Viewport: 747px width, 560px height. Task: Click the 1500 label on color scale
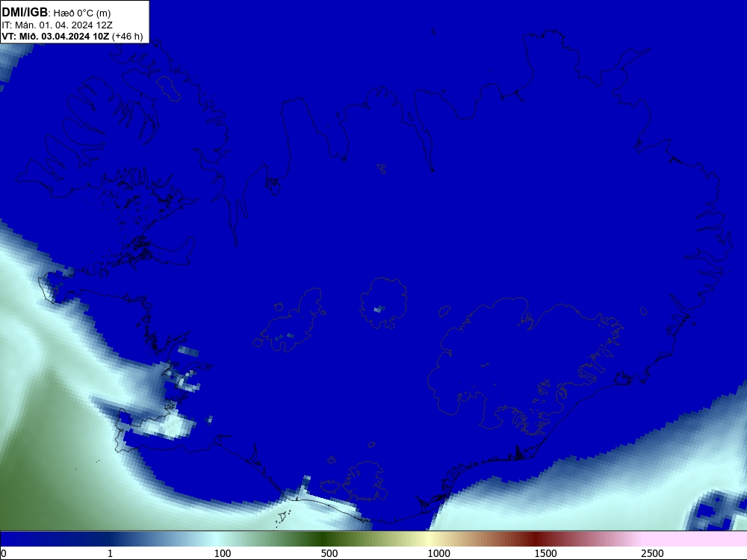coord(545,553)
